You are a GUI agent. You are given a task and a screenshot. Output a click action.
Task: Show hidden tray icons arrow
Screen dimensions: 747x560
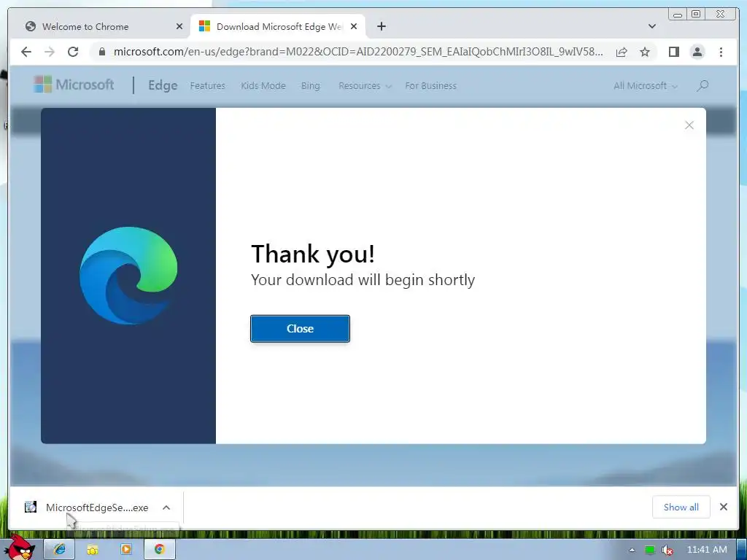[x=632, y=550]
